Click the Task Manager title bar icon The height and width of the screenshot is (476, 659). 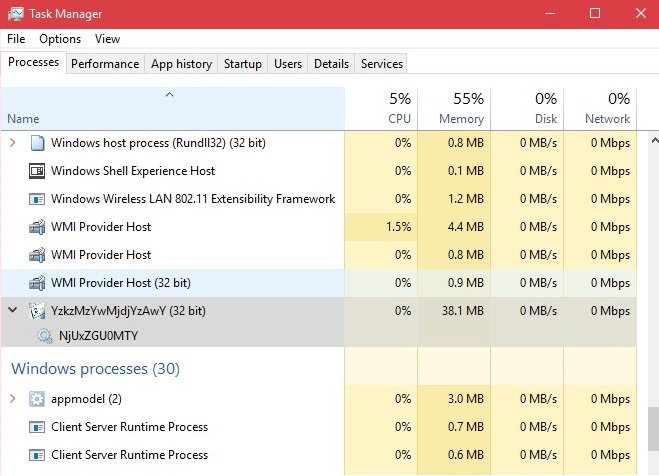click(16, 14)
